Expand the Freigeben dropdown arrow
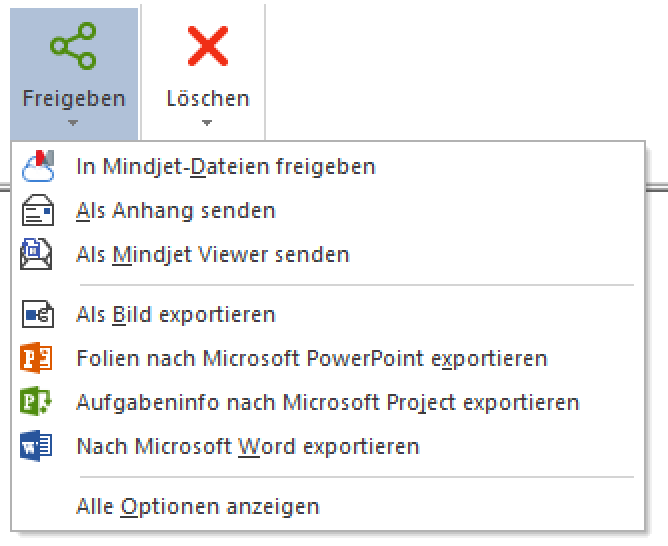The width and height of the screenshot is (668, 546). (73, 123)
